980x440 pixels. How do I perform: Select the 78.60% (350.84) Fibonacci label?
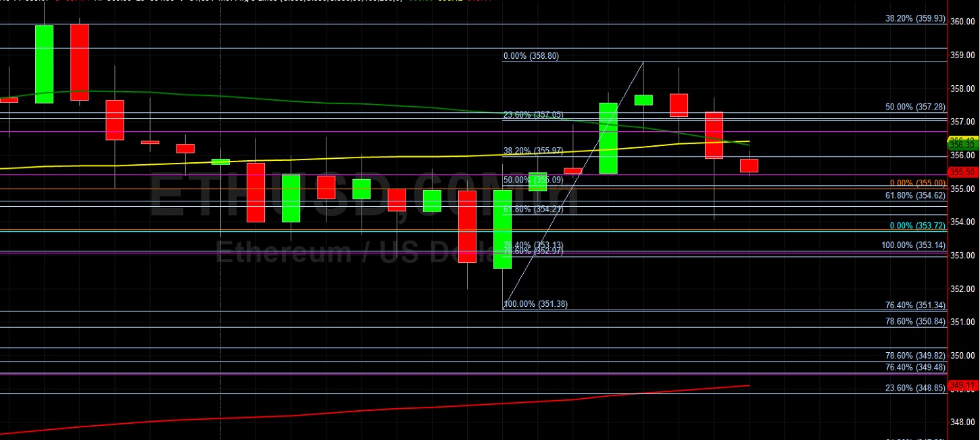915,322
